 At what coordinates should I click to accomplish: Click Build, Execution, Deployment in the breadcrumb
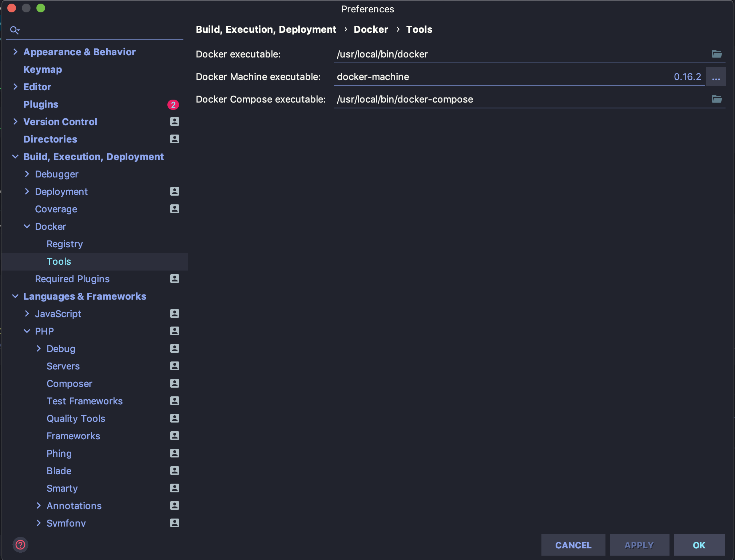coord(265,29)
